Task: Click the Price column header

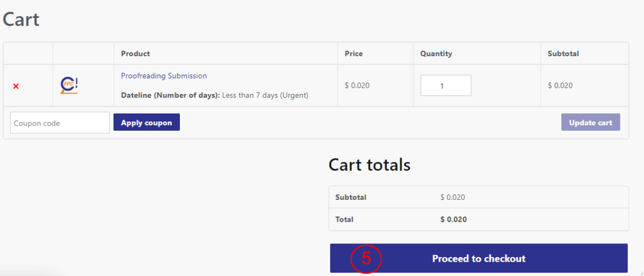Action: coord(354,54)
